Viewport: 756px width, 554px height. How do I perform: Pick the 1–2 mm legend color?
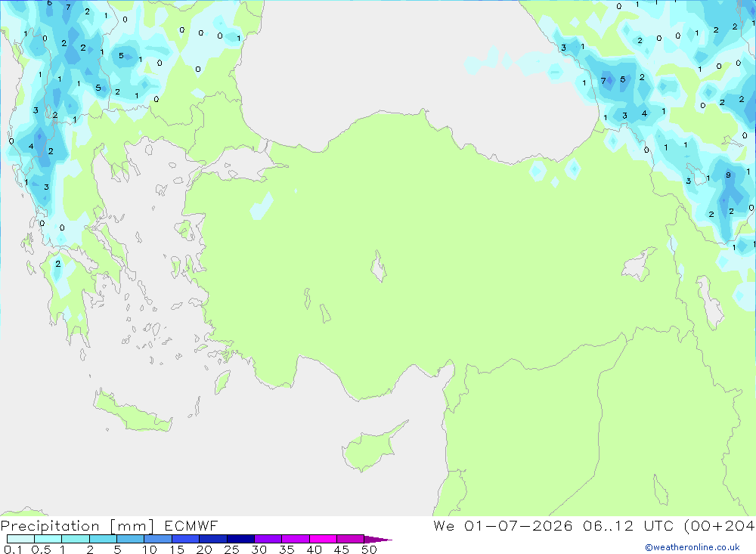click(x=75, y=539)
